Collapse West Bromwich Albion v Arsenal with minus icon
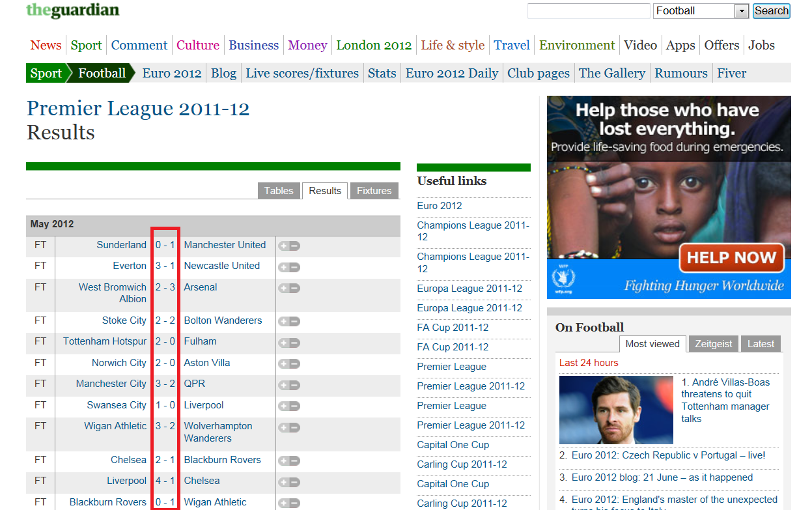Image resolution: width=812 pixels, height=510 pixels. pyautogui.click(x=295, y=289)
